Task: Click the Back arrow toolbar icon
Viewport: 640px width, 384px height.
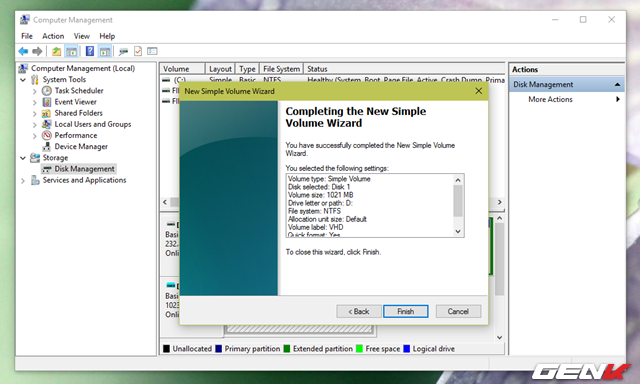Action: tap(23, 51)
